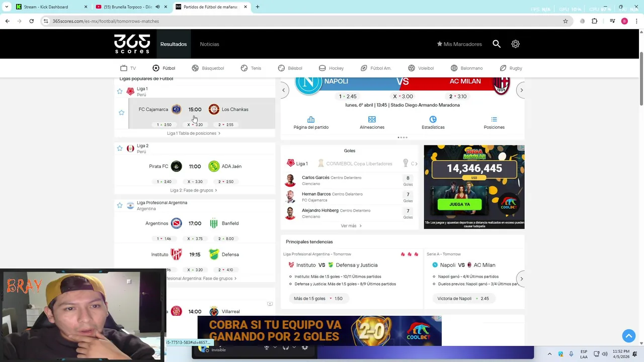Select the Rugby sport filter
644x362 pixels.
511,68
